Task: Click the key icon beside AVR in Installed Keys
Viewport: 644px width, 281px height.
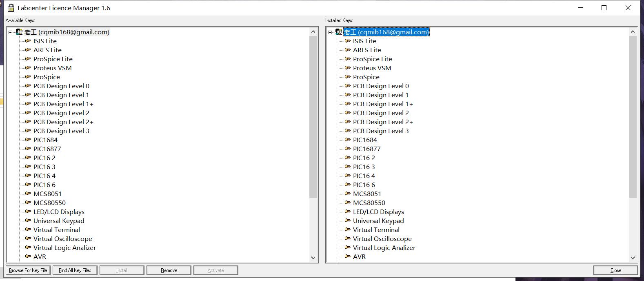Action: point(348,256)
